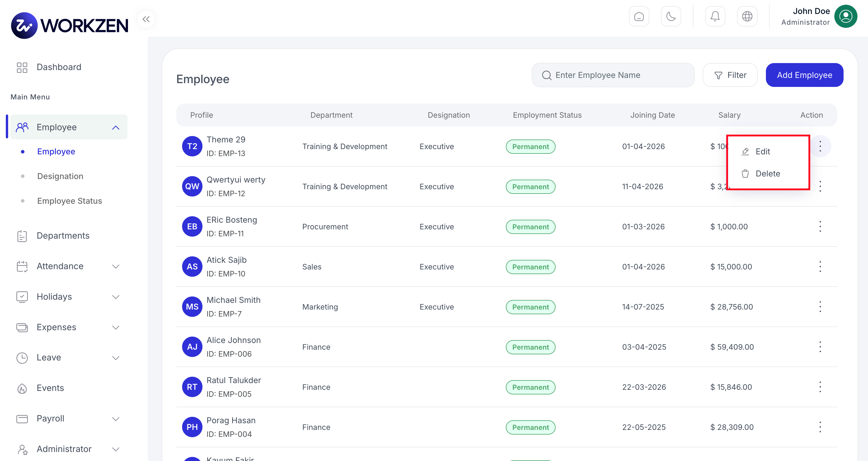Screen dimensions: 868x461
Task: Open Departments in the sidebar
Action: click(x=63, y=236)
